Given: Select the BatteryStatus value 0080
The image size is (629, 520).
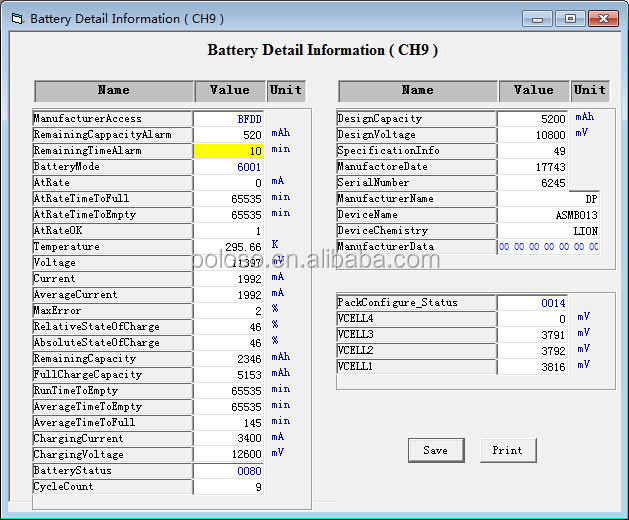Looking at the screenshot, I should [228, 471].
